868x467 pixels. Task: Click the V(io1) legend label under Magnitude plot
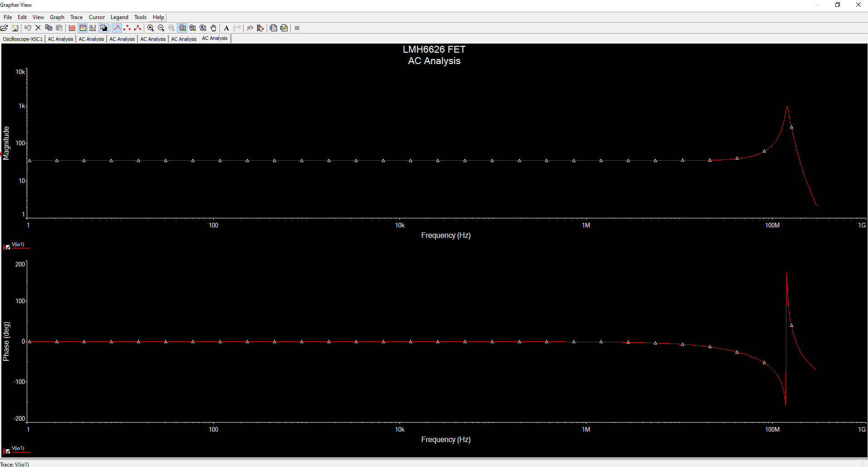(18, 245)
